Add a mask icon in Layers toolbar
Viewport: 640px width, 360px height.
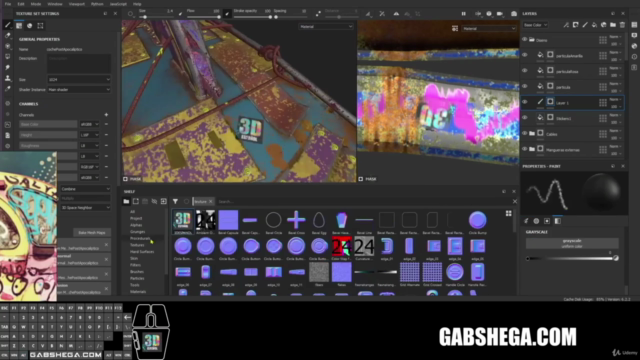pos(576,25)
